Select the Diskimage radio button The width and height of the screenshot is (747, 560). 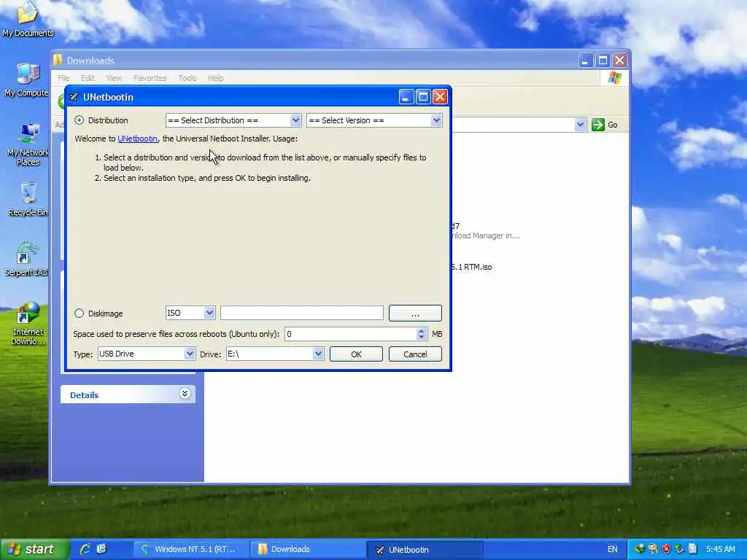(x=79, y=314)
